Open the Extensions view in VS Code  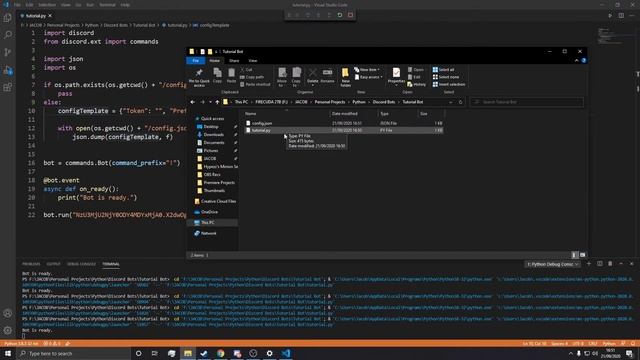[x=7, y=87]
